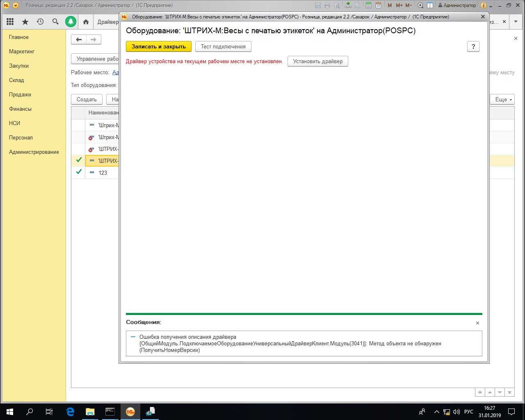Go to the home page icon
The width and height of the screenshot is (525, 420).
86,22
